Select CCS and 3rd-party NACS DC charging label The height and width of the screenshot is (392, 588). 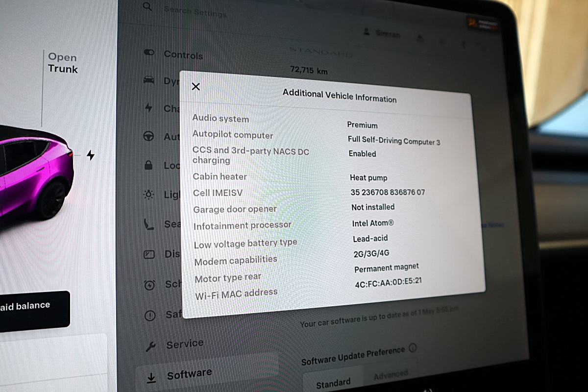(x=250, y=155)
